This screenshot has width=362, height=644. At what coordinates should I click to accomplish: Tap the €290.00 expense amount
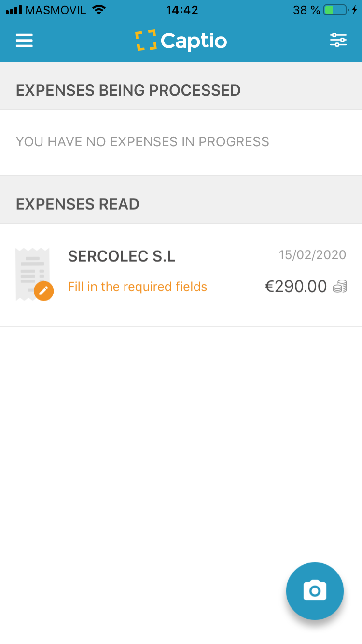point(295,287)
